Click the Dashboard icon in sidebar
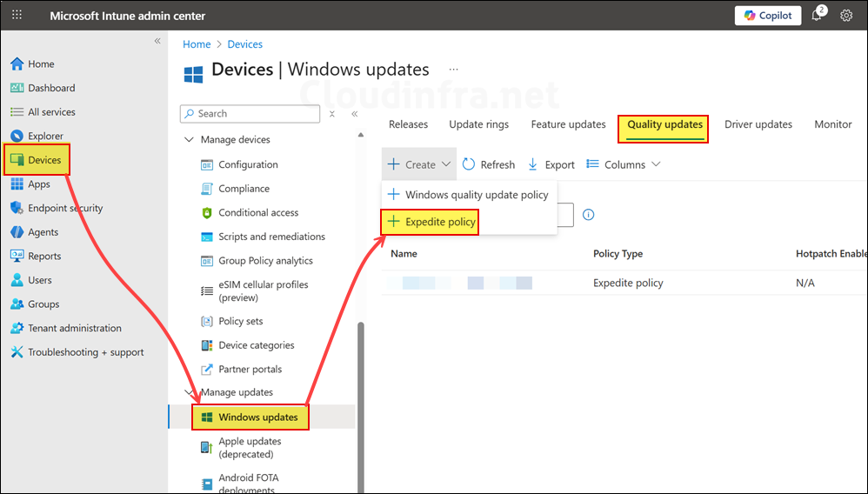The height and width of the screenshot is (494, 868). coord(17,88)
